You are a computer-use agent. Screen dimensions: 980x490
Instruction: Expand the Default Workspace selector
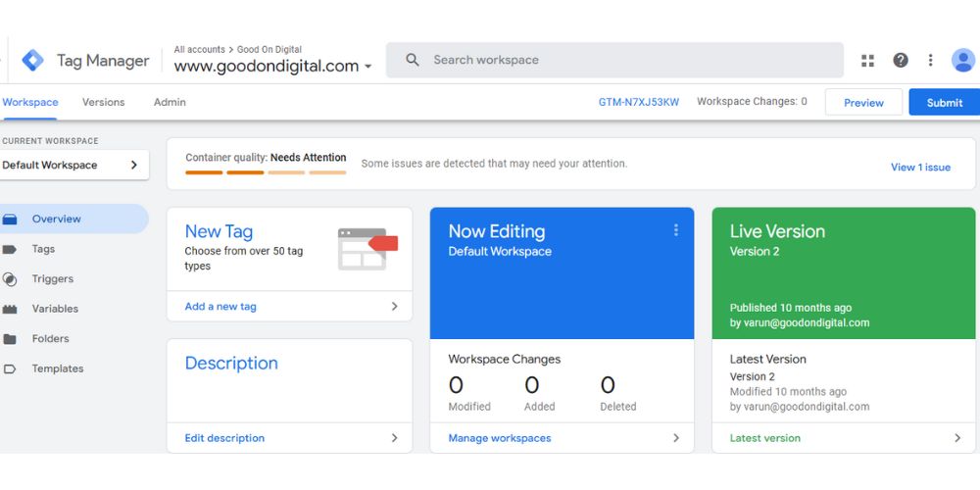click(x=73, y=165)
